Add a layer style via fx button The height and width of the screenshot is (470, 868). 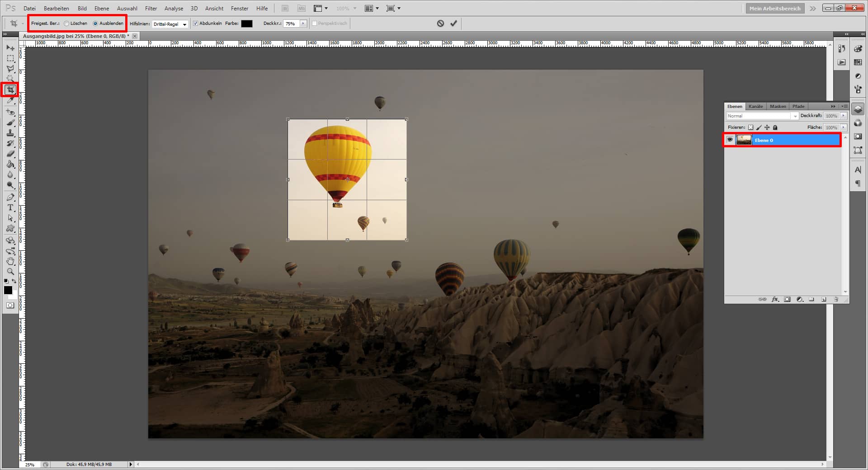775,300
